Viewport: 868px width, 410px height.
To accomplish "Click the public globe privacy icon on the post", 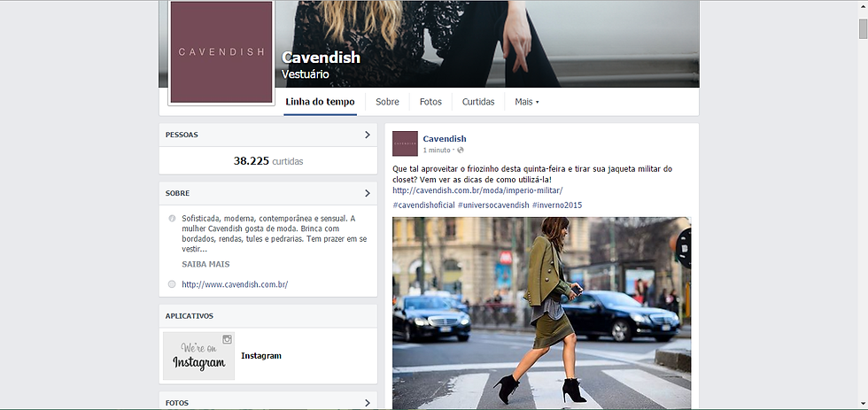I will coord(460,150).
